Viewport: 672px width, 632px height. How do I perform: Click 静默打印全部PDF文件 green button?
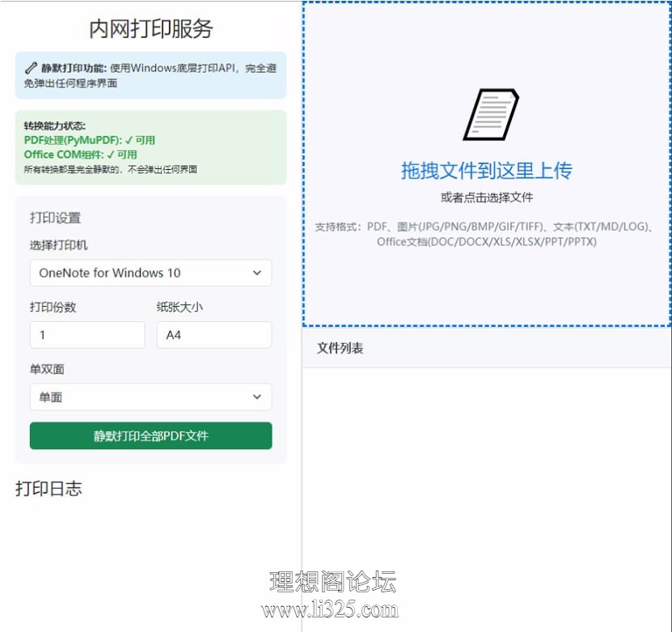point(150,435)
